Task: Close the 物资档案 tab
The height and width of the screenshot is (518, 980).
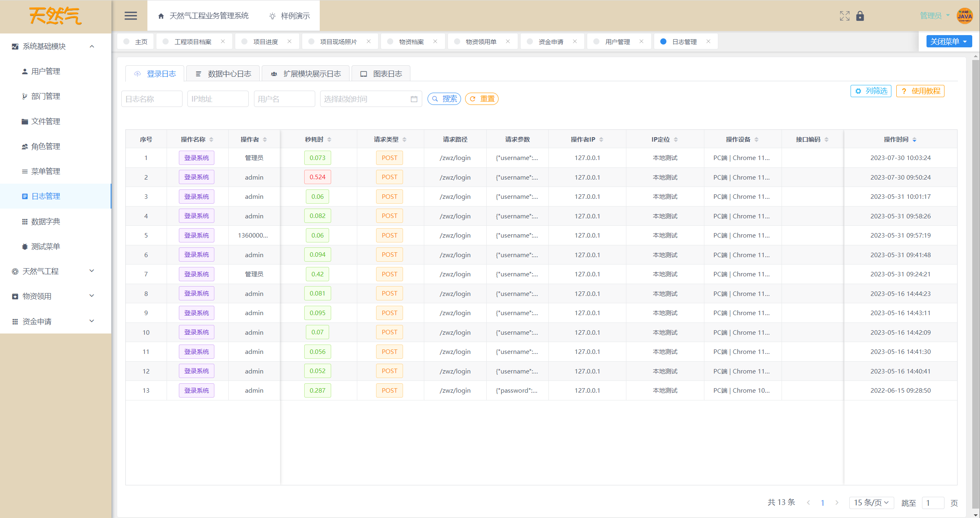Action: (x=435, y=42)
